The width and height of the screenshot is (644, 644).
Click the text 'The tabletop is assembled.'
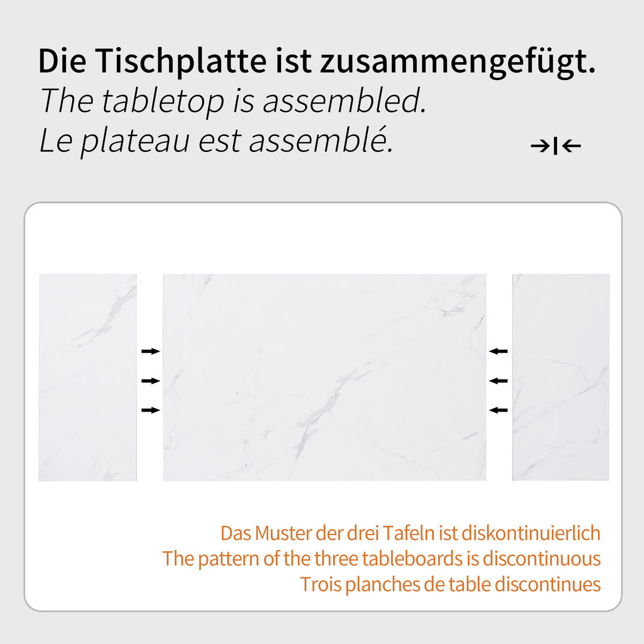[x=233, y=101]
